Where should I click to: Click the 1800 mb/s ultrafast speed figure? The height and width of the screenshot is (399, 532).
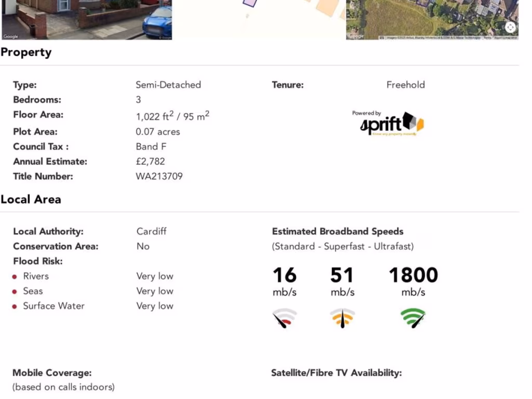point(413,275)
